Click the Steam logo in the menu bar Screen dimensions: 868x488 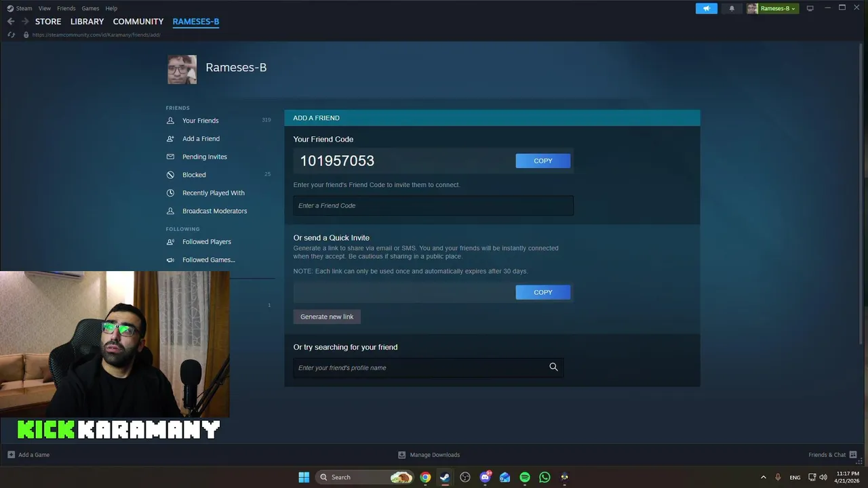(10, 8)
